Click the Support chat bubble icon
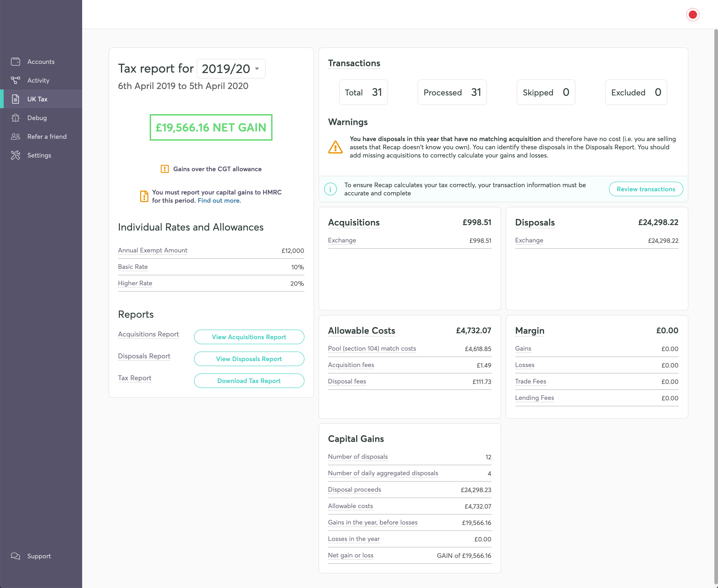Screen dimensions: 718x588 click(16, 556)
